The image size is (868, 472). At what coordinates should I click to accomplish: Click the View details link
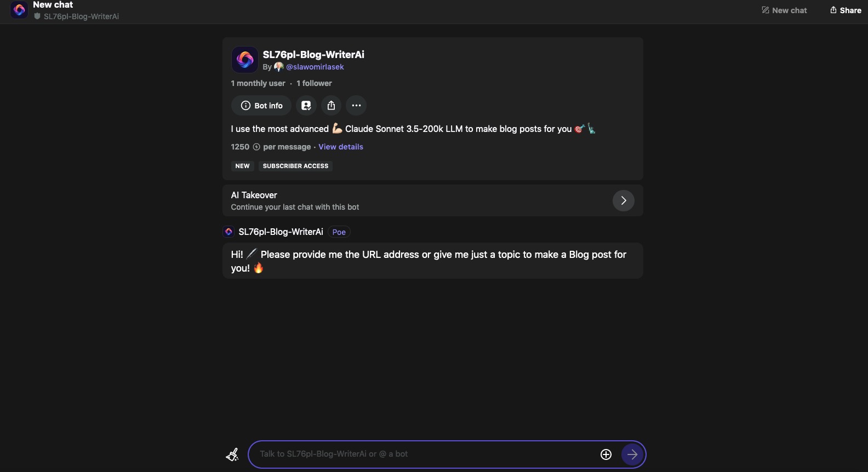tap(341, 147)
